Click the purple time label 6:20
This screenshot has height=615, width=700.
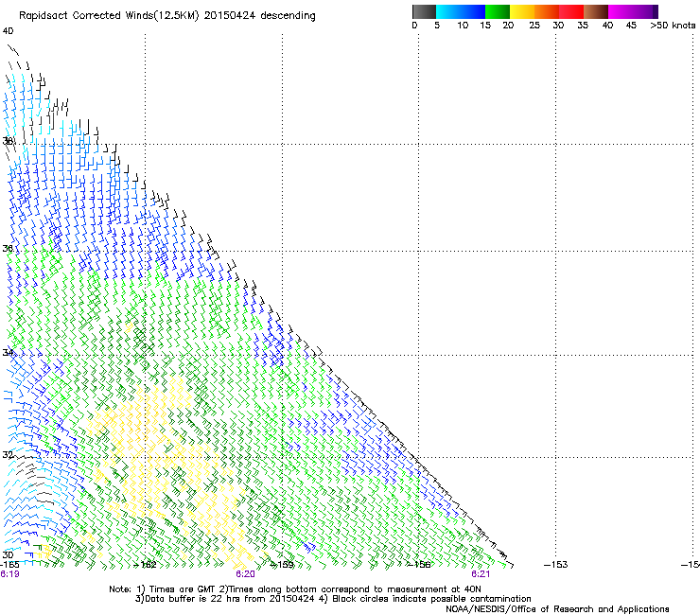coord(246,574)
